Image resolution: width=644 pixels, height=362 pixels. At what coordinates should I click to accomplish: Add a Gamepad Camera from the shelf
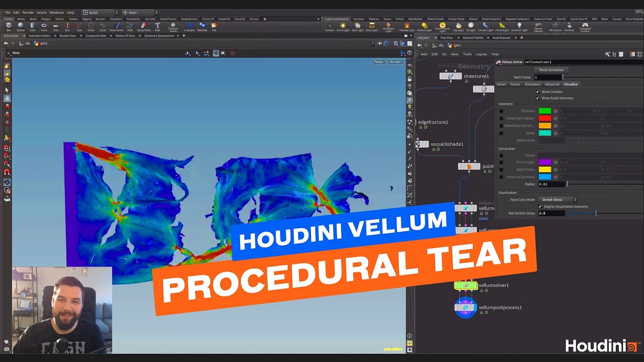[585, 27]
